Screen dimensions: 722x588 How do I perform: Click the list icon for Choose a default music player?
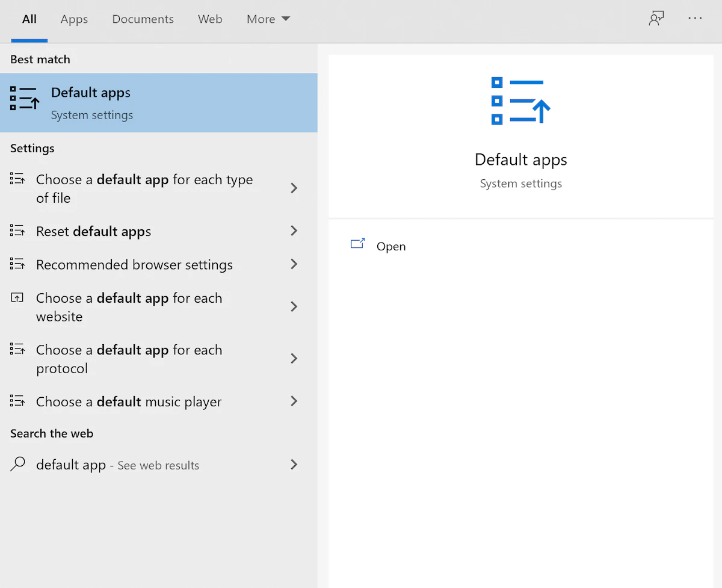[x=17, y=401]
